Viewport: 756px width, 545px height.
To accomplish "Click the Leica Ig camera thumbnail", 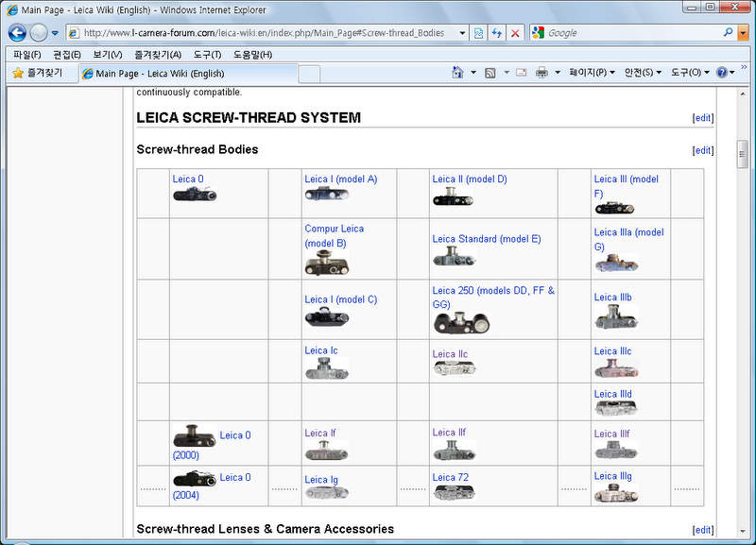I will point(326,493).
